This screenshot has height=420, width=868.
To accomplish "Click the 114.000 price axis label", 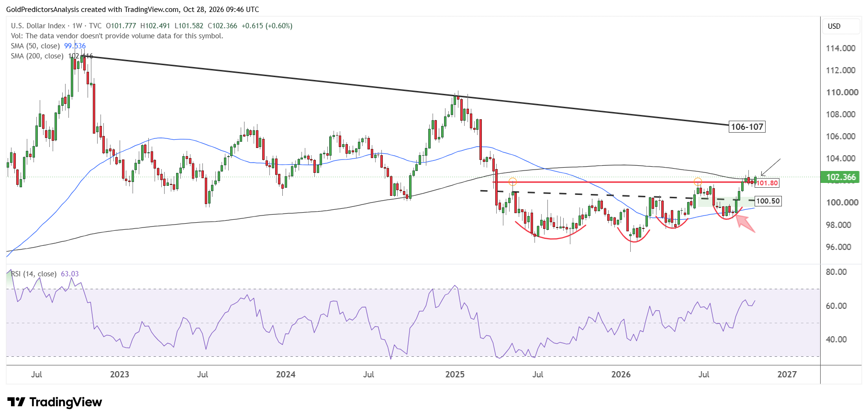I will (x=841, y=48).
